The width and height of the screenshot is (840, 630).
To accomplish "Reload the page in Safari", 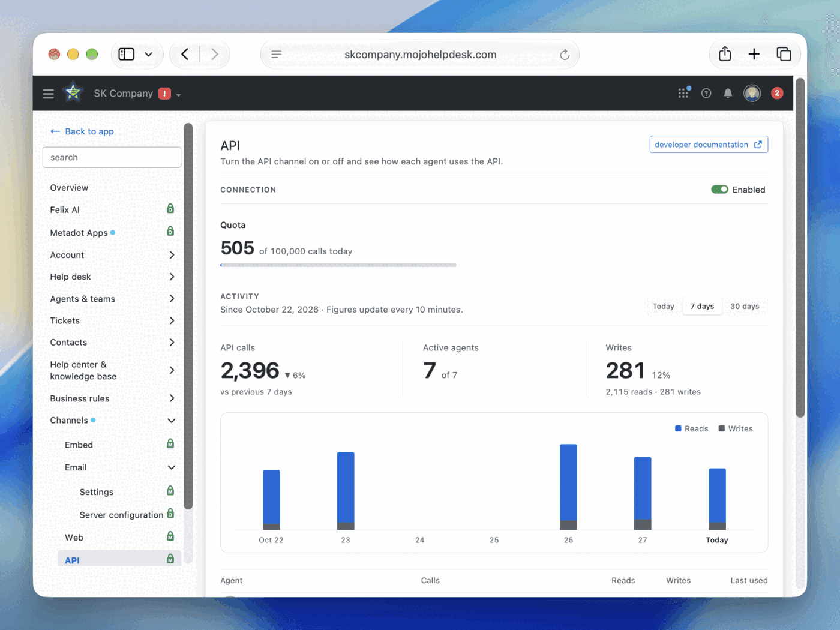I will (x=565, y=55).
